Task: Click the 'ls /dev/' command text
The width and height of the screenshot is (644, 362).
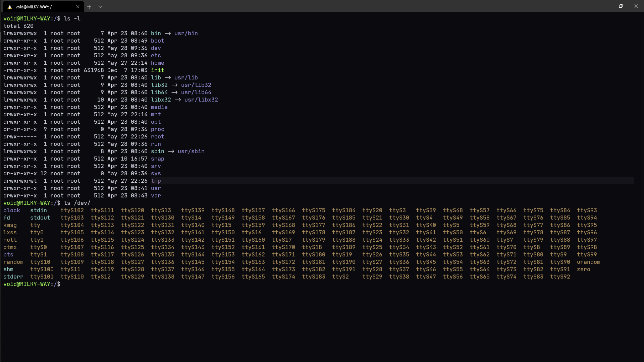Action: pos(77,203)
